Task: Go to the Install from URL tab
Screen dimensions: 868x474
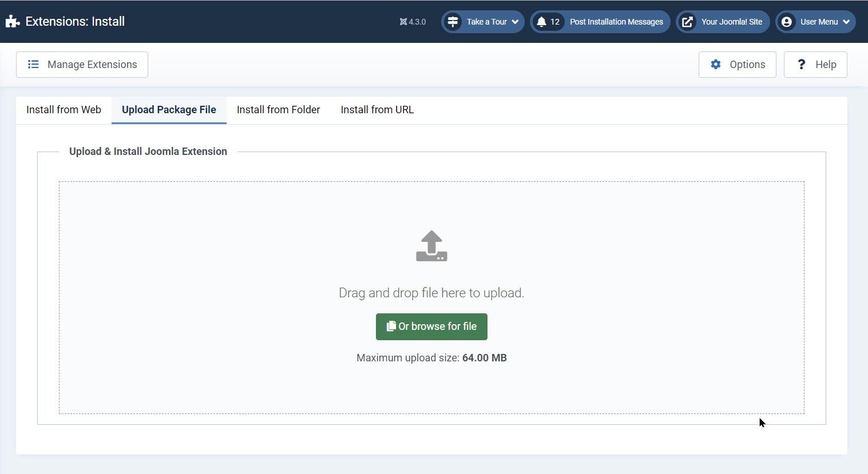Action: (x=377, y=110)
